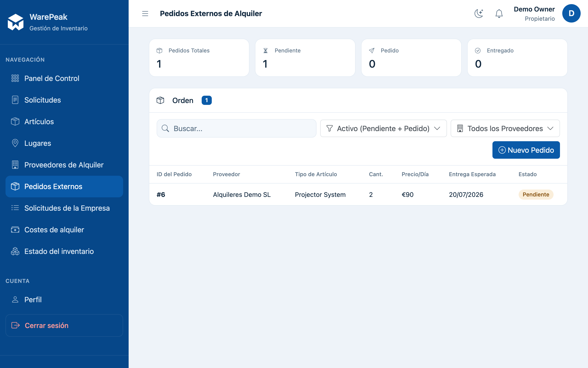The height and width of the screenshot is (368, 588).
Task: Open Proveedores de Alquiler
Action: [64, 165]
